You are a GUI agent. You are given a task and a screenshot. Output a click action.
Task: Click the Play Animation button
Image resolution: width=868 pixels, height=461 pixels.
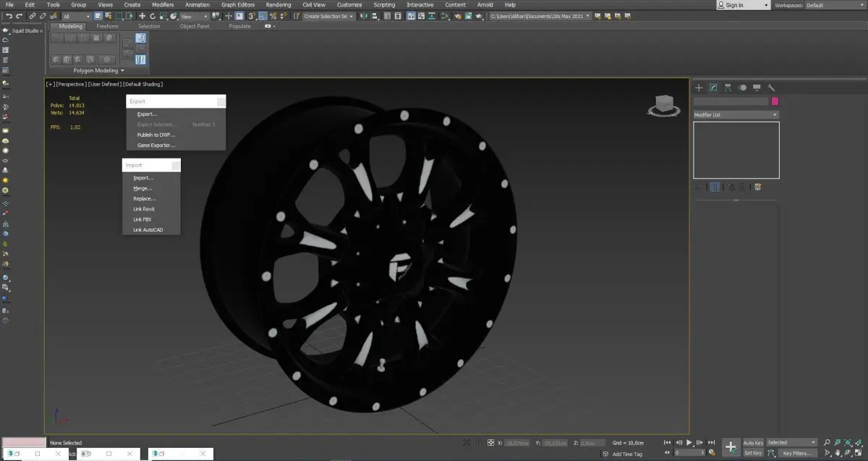(689, 442)
